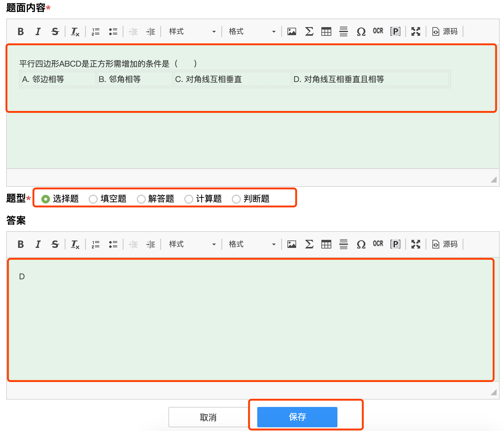Select the 填空题 question type
504x431 pixels.
tap(93, 199)
